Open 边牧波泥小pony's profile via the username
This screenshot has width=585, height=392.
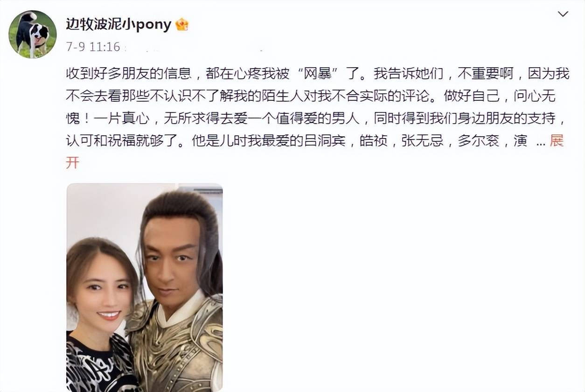point(118,24)
